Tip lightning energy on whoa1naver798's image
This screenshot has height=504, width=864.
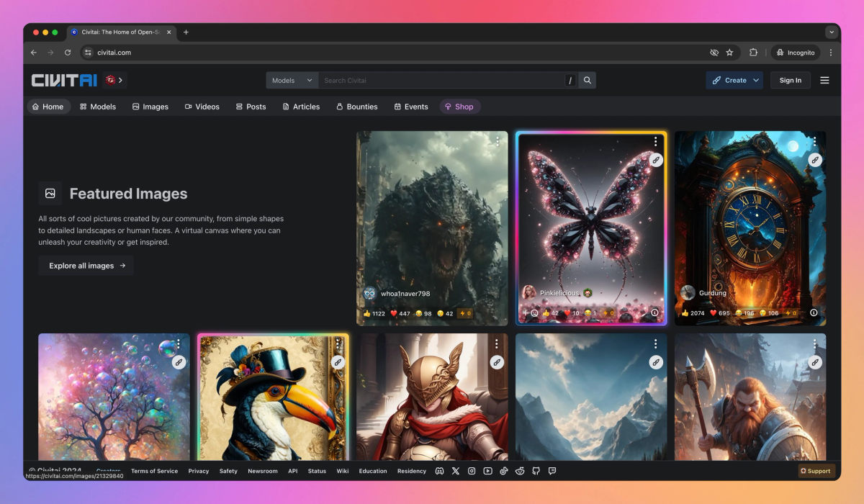[x=464, y=312]
